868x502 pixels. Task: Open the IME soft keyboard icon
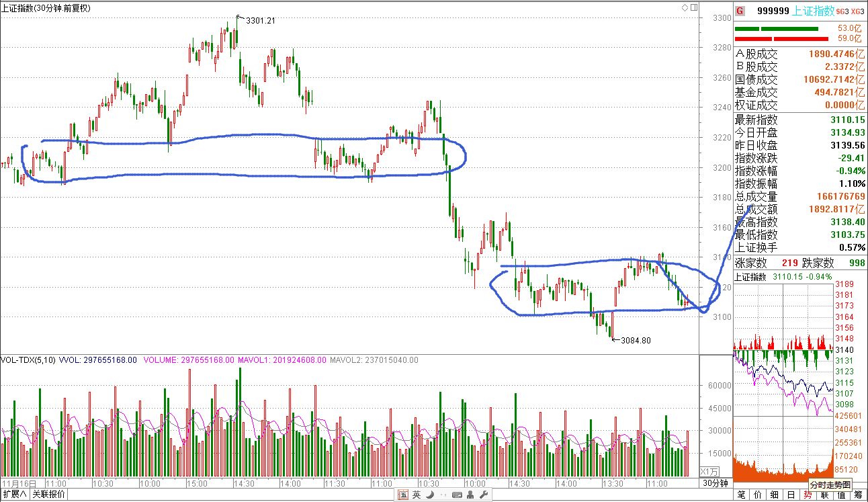coord(457,495)
